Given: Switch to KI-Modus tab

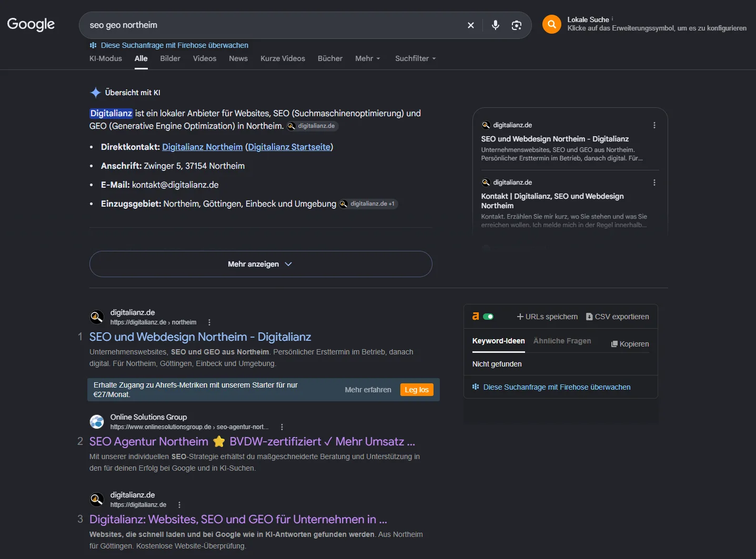Looking at the screenshot, I should point(106,58).
